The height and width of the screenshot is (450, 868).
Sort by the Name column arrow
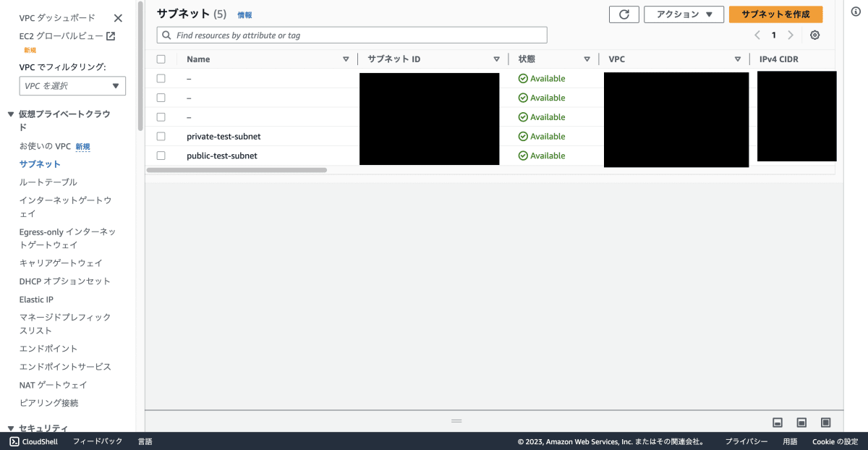coord(346,59)
